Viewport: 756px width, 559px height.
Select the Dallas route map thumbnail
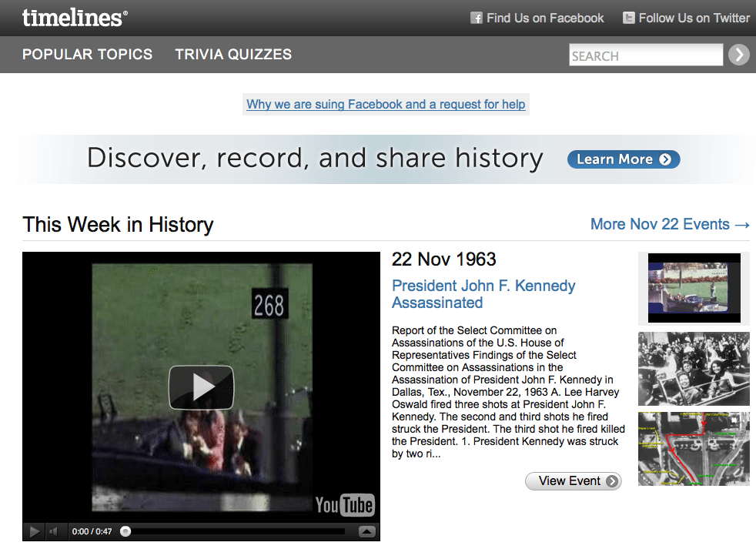click(694, 449)
